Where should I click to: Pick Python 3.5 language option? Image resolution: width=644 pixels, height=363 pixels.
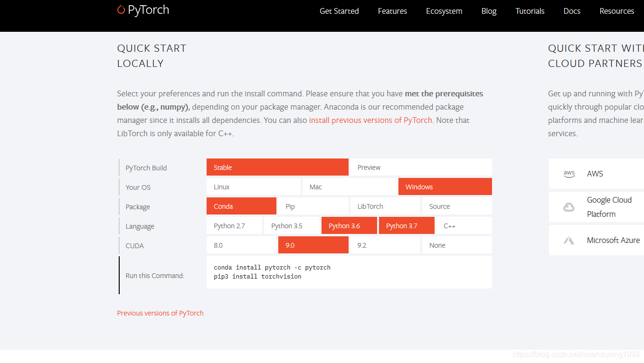click(292, 226)
